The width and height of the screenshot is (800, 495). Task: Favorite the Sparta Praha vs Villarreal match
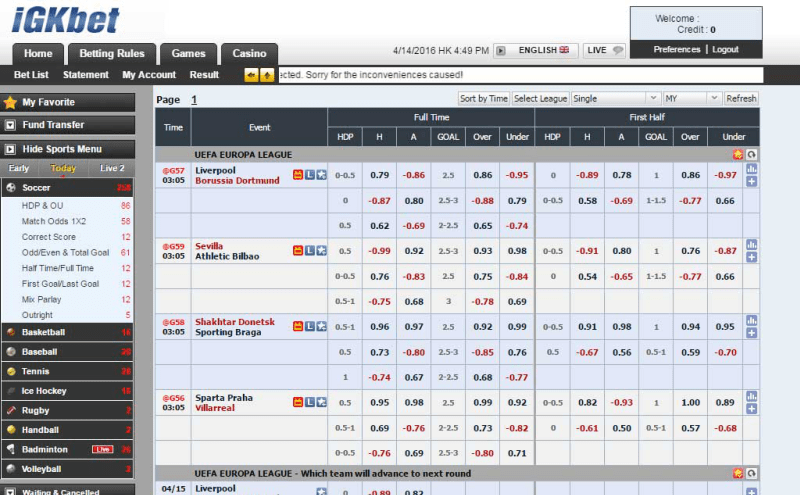[x=321, y=402]
